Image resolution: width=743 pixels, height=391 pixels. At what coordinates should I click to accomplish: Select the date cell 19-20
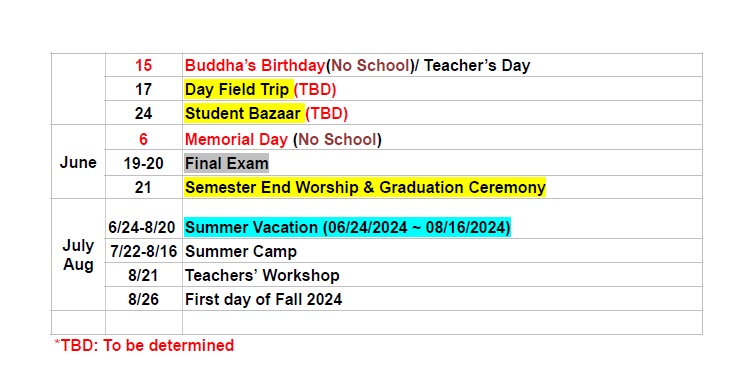pos(144,164)
